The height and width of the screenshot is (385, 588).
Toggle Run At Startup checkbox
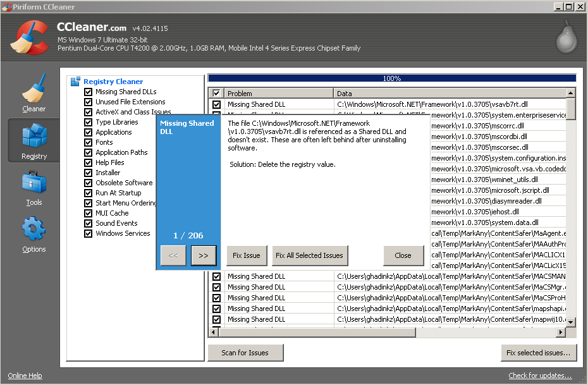[88, 193]
